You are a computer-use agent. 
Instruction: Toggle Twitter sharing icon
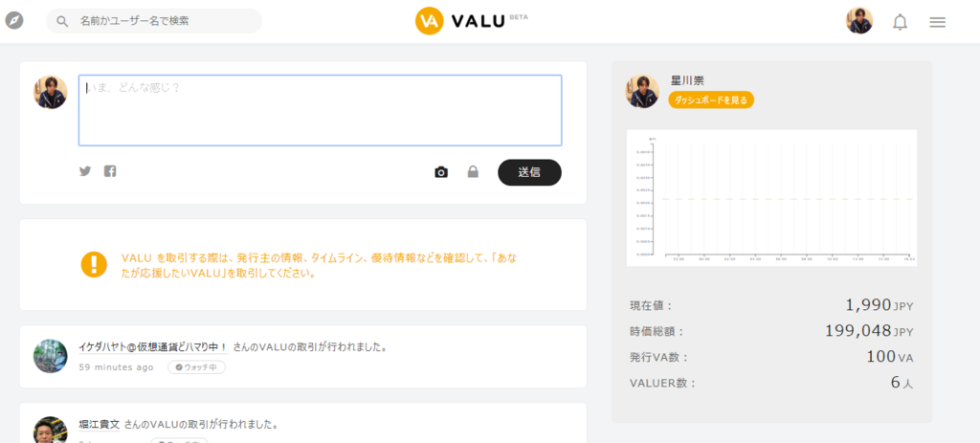85,170
